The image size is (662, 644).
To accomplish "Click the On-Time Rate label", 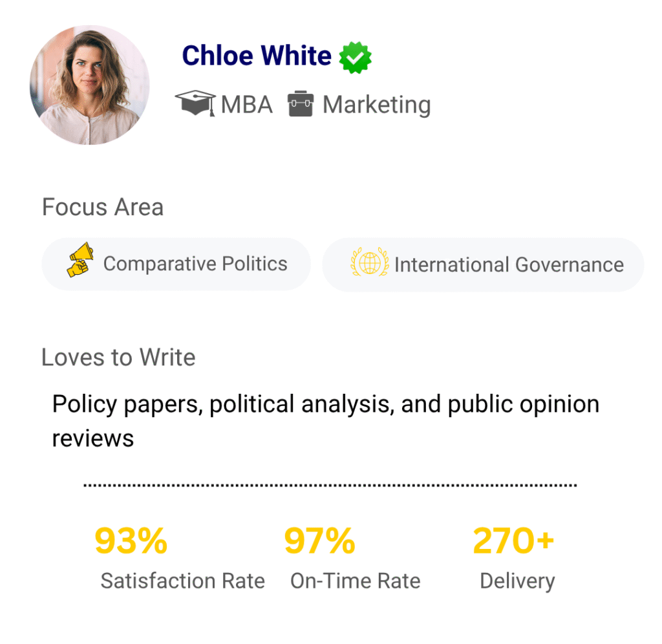I will point(355,581).
